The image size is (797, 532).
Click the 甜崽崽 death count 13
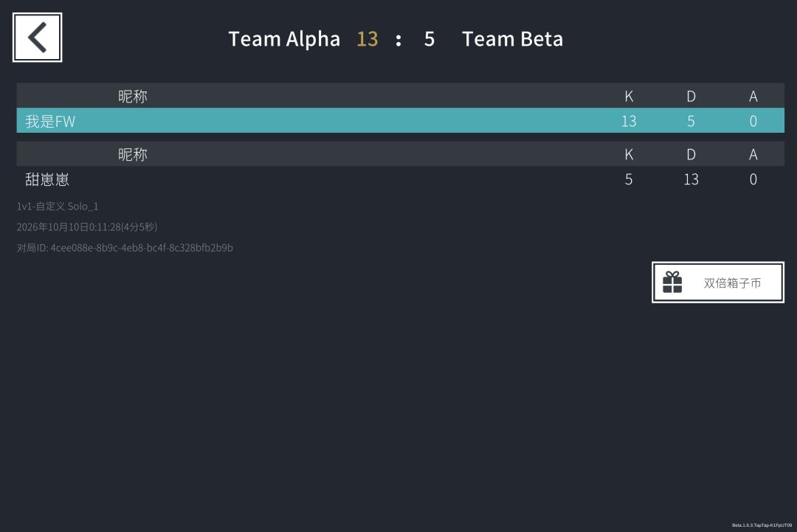pos(691,179)
